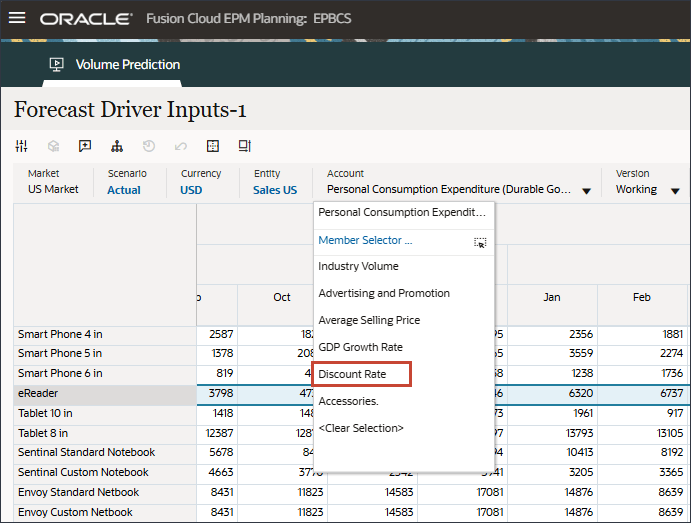Click the Actual scenario link
Viewport: 691px width, 523px height.
124,190
